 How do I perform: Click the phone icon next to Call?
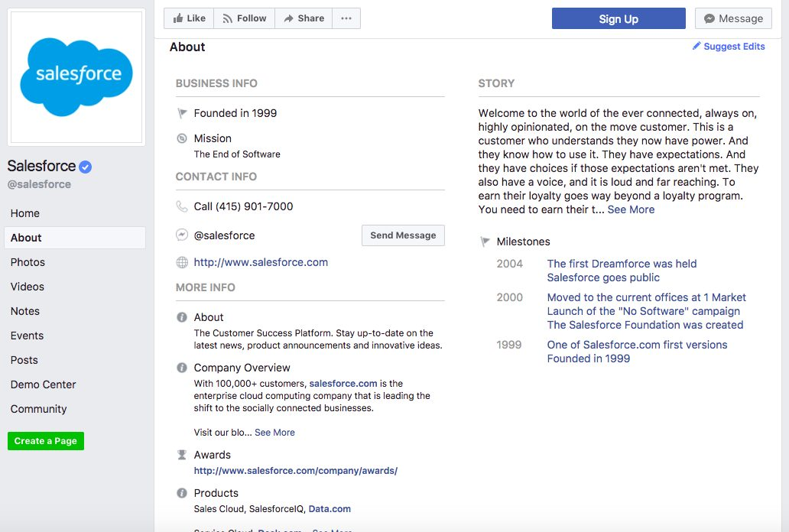coord(182,206)
